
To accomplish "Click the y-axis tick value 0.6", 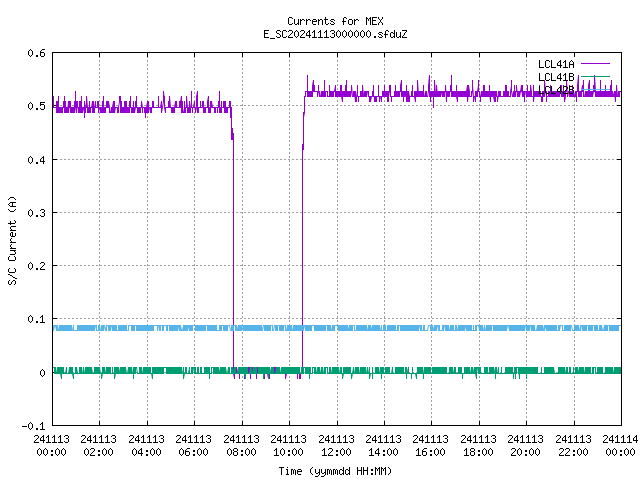I will point(36,53).
